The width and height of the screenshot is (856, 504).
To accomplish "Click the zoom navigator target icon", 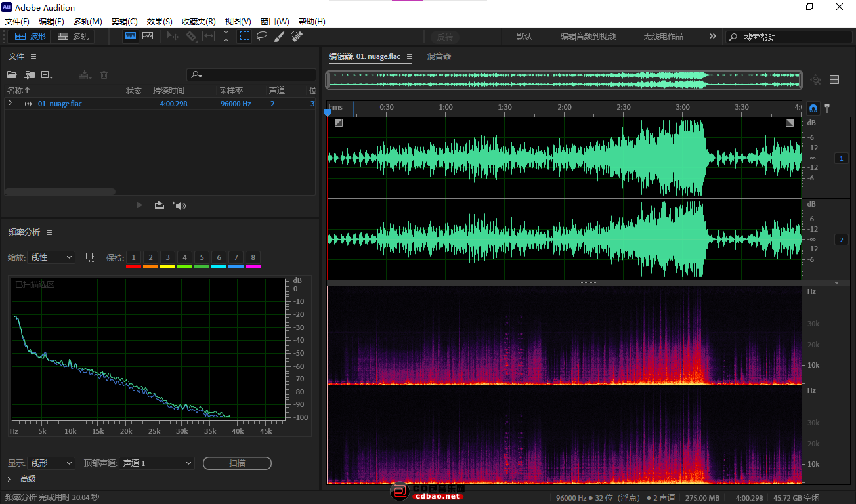I will 816,80.
